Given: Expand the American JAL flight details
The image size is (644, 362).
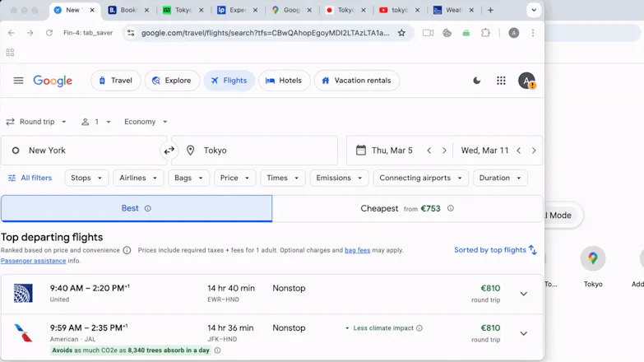Looking at the screenshot, I should tap(524, 333).
